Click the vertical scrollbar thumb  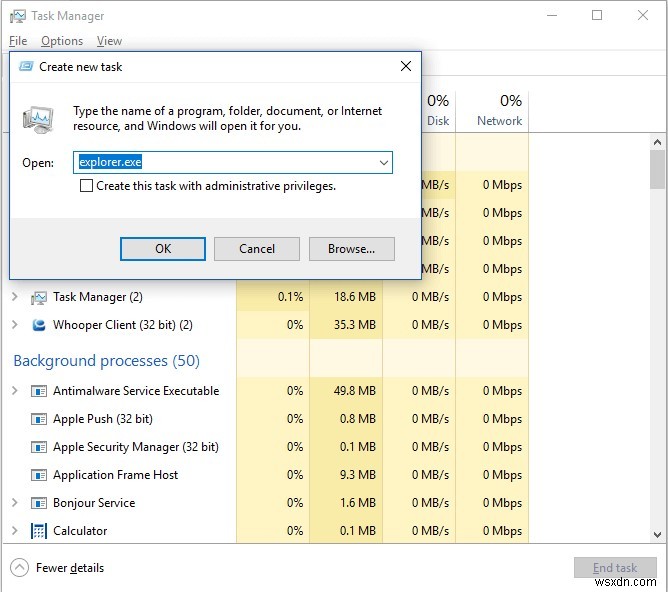[657, 169]
